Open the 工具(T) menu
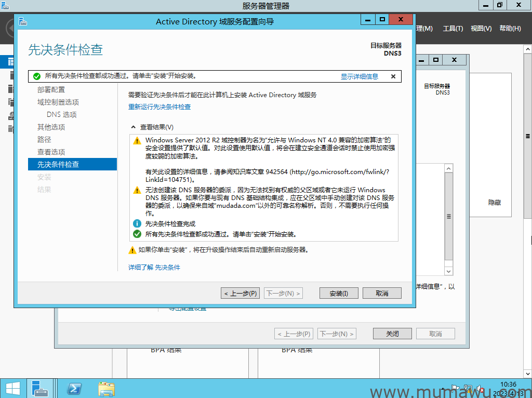Image resolution: width=532 pixels, height=398 pixels. [453, 29]
